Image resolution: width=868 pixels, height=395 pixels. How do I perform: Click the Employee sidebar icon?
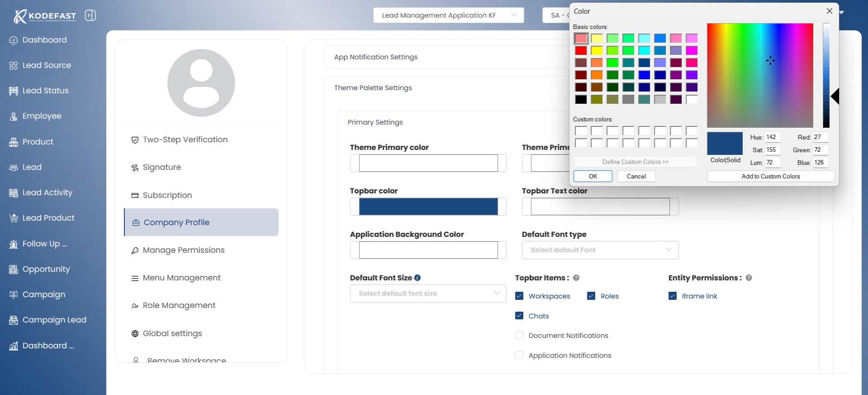[14, 116]
